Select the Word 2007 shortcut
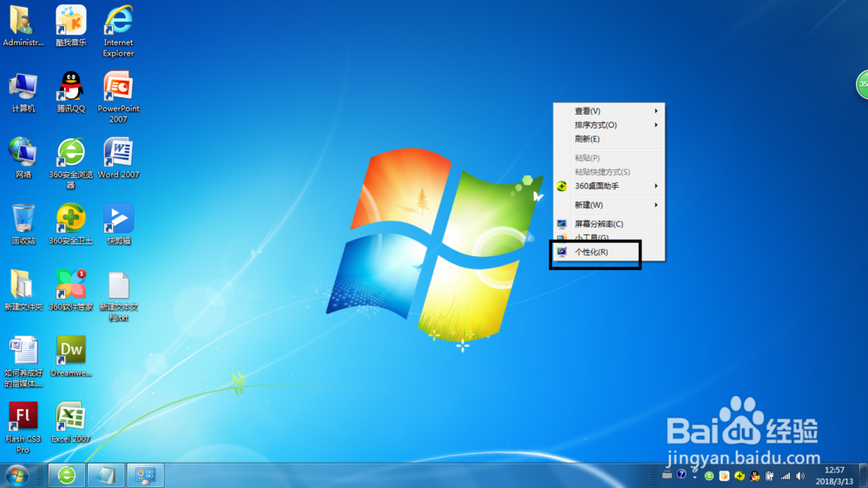868x488 pixels. point(118,158)
